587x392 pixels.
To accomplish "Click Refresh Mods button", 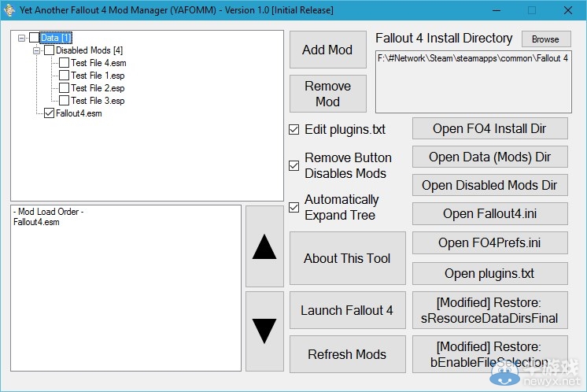I will [x=348, y=353].
